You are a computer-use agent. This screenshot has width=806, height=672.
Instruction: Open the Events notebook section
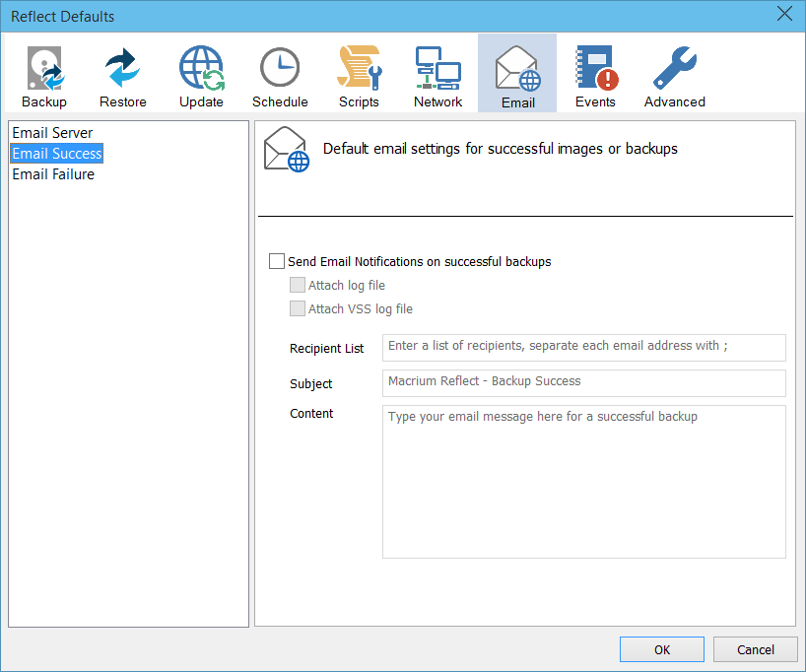point(596,76)
